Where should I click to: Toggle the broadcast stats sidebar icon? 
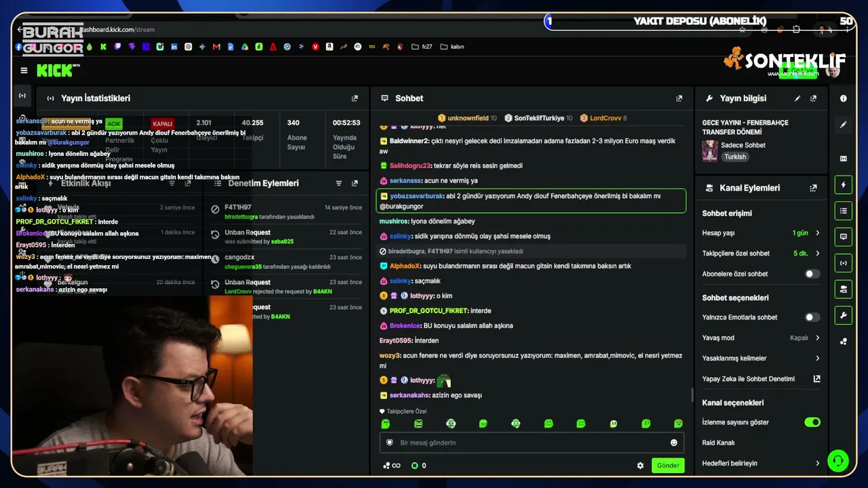(x=844, y=263)
